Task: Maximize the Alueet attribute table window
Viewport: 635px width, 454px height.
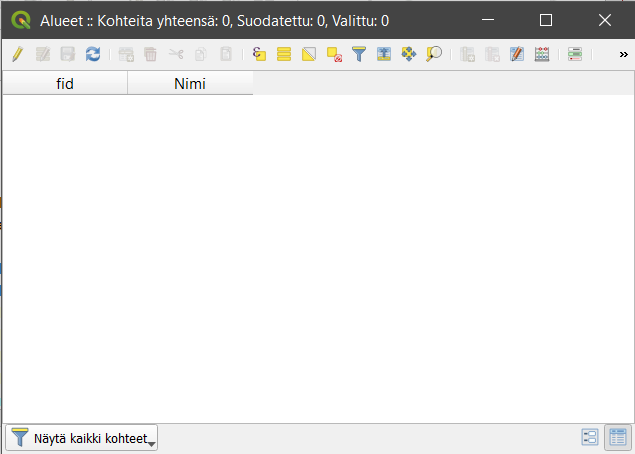Action: point(546,20)
